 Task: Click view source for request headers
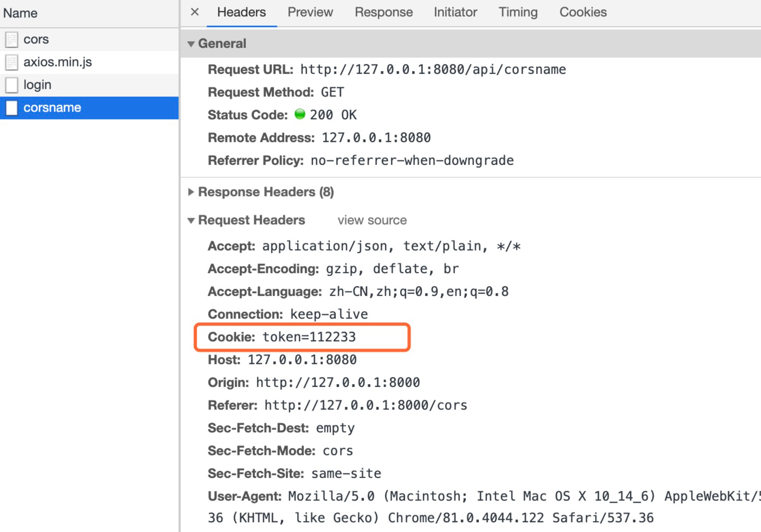coord(372,220)
